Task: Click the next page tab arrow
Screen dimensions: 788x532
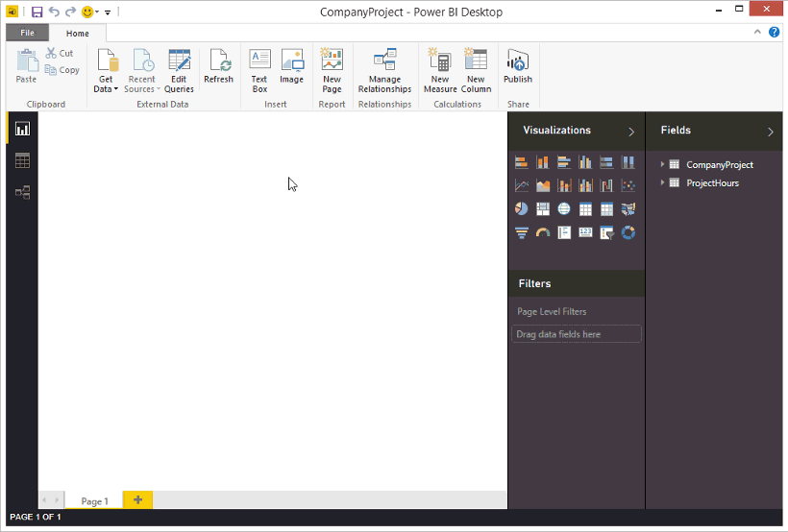Action: [57, 500]
